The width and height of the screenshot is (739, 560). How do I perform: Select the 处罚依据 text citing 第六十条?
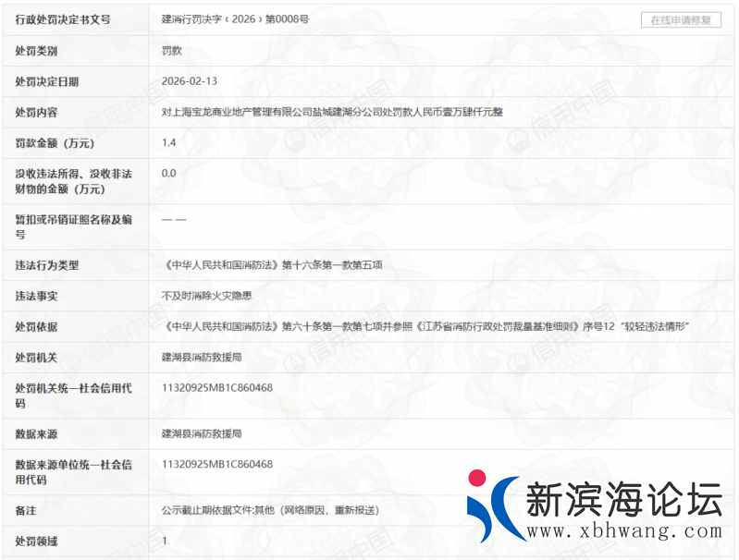[x=426, y=326]
